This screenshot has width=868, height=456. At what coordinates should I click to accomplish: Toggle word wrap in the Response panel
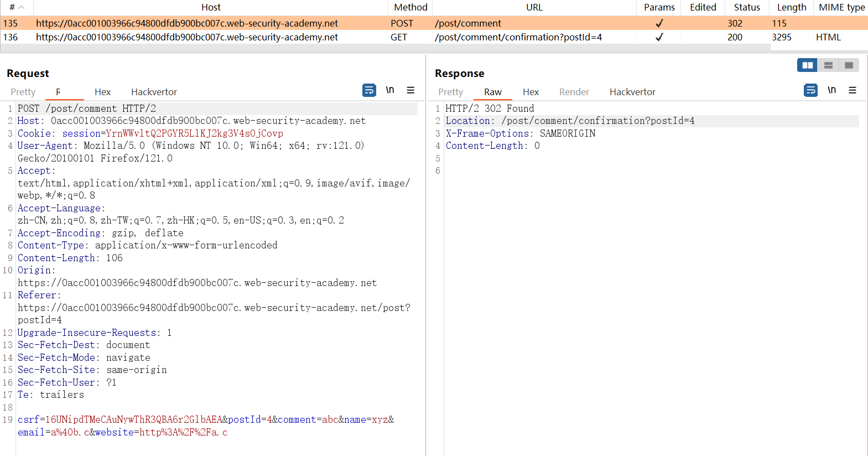pos(810,90)
